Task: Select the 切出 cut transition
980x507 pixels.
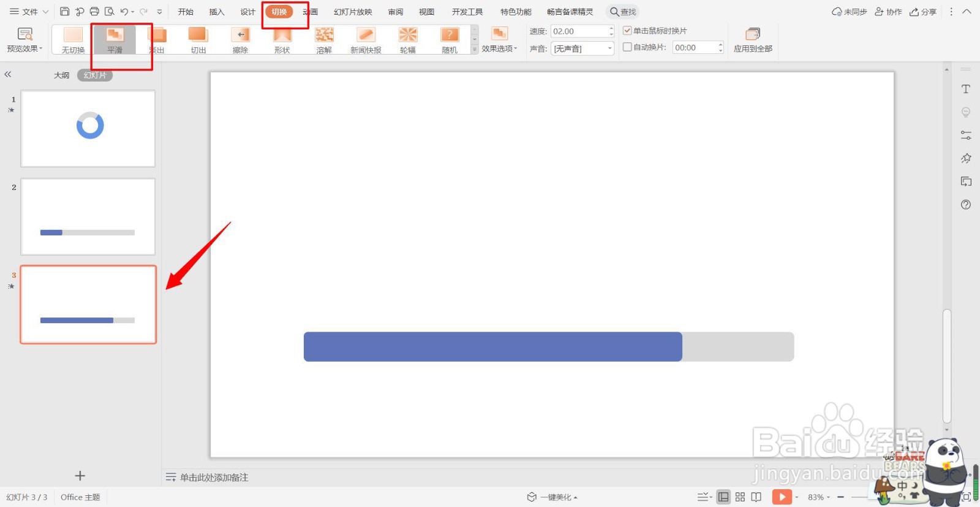Action: coord(198,40)
